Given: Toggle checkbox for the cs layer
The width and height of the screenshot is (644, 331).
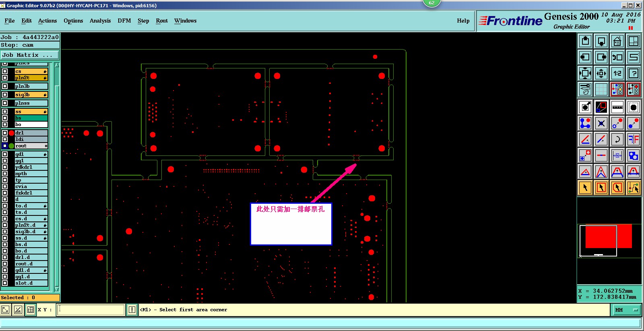Looking at the screenshot, I should pyautogui.click(x=5, y=71).
